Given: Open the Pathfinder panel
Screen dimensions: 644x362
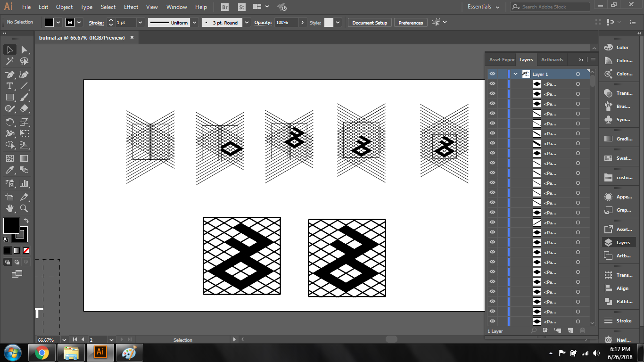Looking at the screenshot, I should (x=618, y=302).
